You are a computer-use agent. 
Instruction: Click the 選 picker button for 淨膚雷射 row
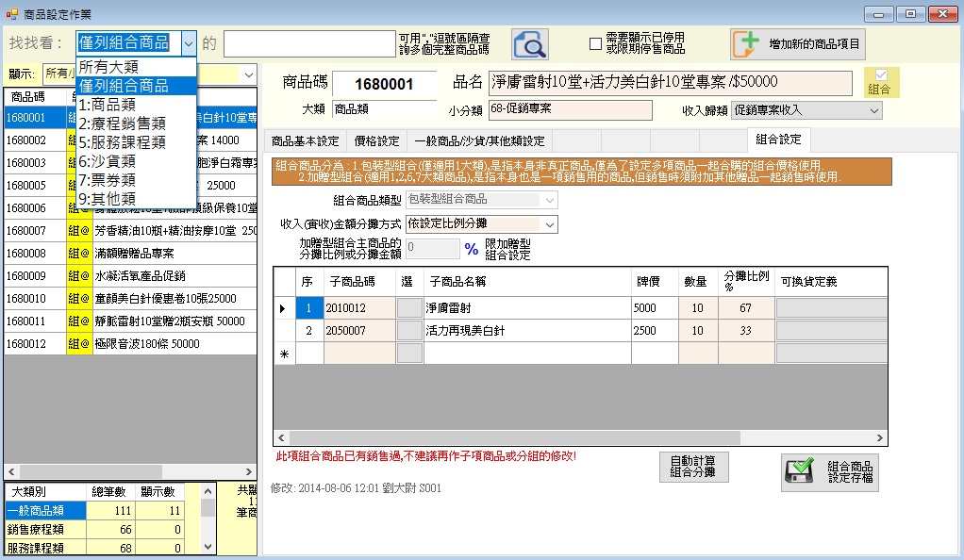coord(409,308)
